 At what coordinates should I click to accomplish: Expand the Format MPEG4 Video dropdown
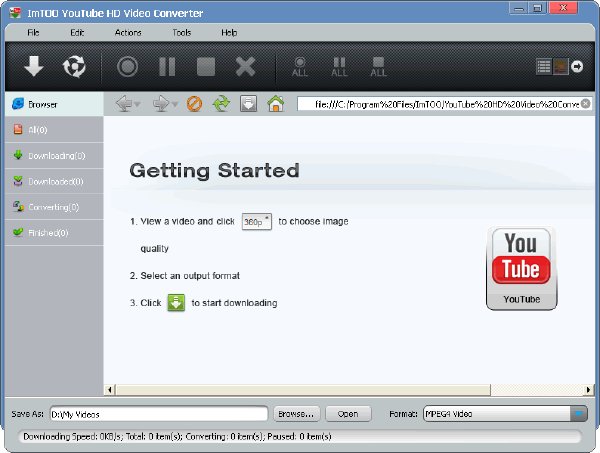point(579,414)
